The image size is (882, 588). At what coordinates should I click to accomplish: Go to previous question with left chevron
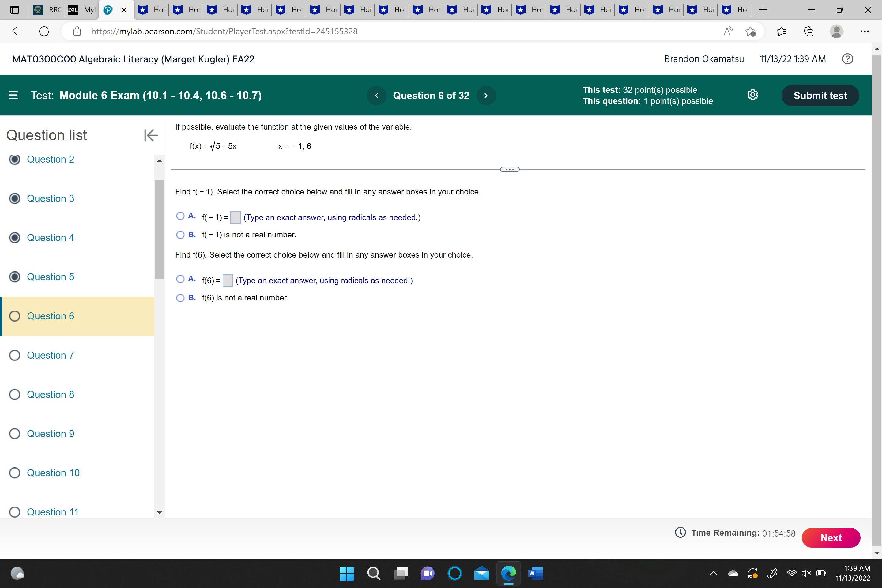coord(376,95)
